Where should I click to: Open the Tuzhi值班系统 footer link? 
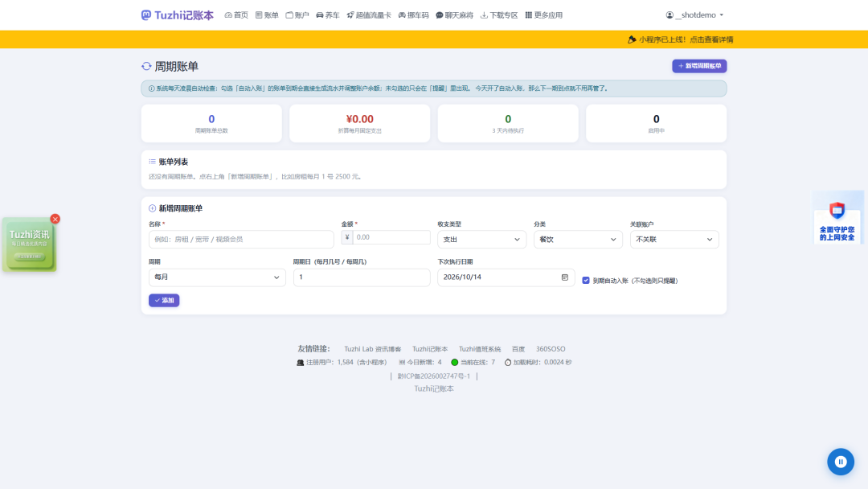479,349
